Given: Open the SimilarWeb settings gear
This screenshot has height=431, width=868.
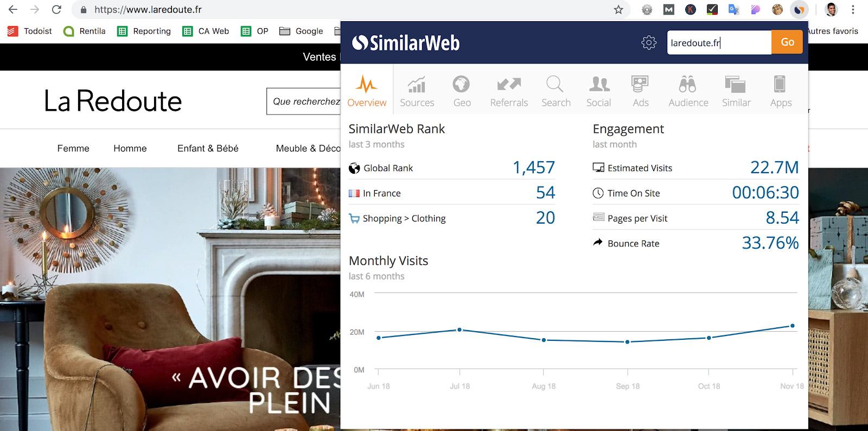Looking at the screenshot, I should point(649,42).
